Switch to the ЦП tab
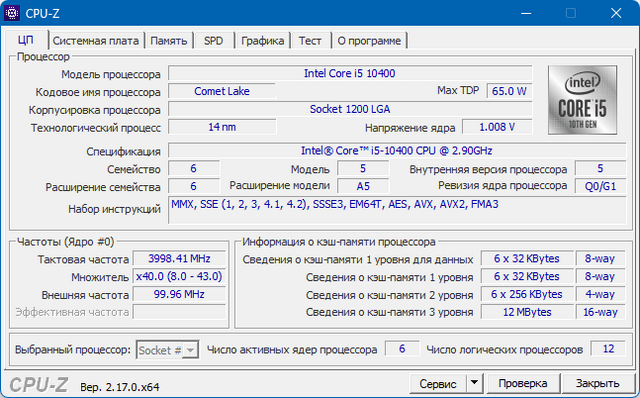This screenshot has height=398, width=640. [26, 40]
